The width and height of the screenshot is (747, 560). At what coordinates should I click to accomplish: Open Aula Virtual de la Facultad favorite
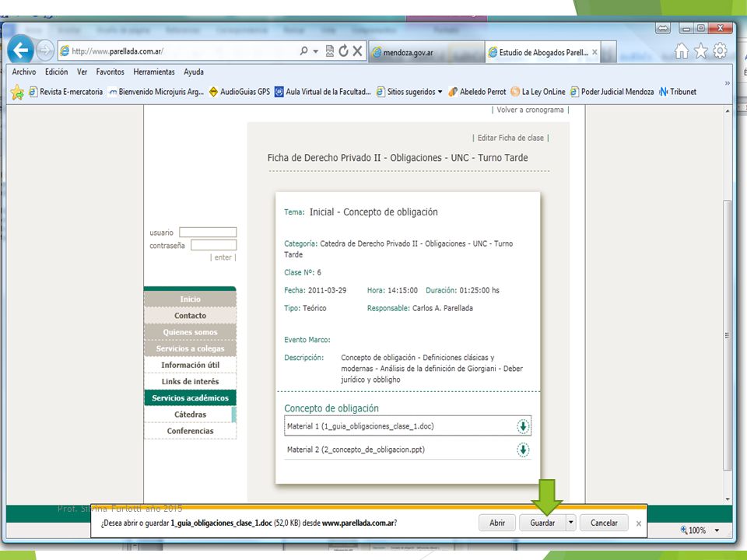pyautogui.click(x=322, y=92)
